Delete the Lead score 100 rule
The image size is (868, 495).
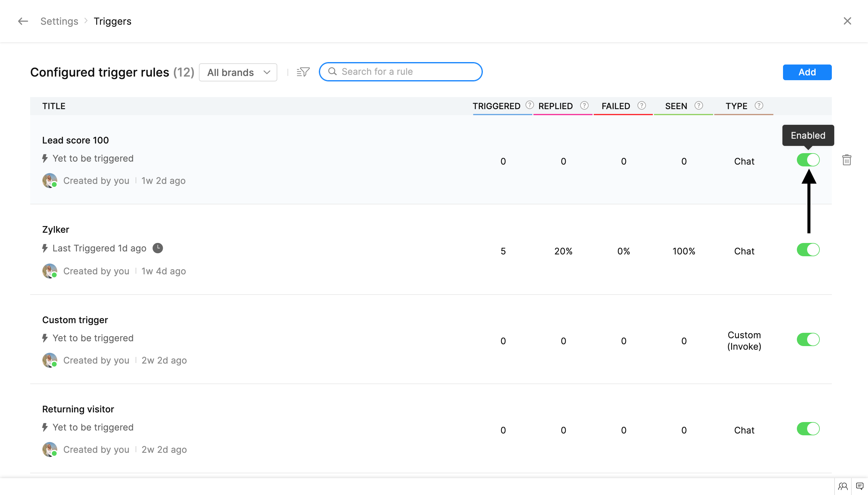847,160
